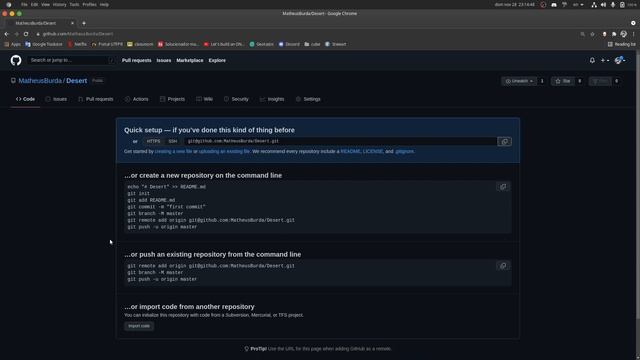The image size is (640, 360).
Task: Open Issues in top navigation
Action: click(164, 60)
